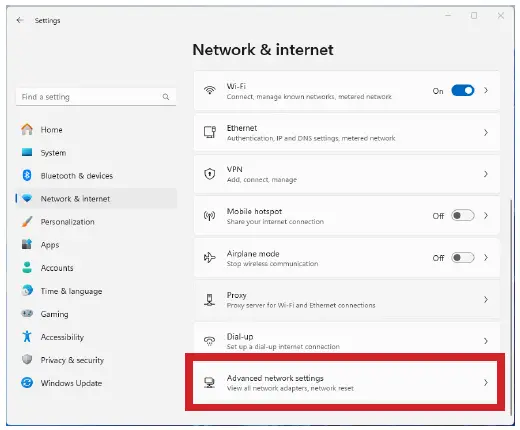Screen dimensions: 520x430
Task: Open Proxy server settings row
Action: pos(347,299)
